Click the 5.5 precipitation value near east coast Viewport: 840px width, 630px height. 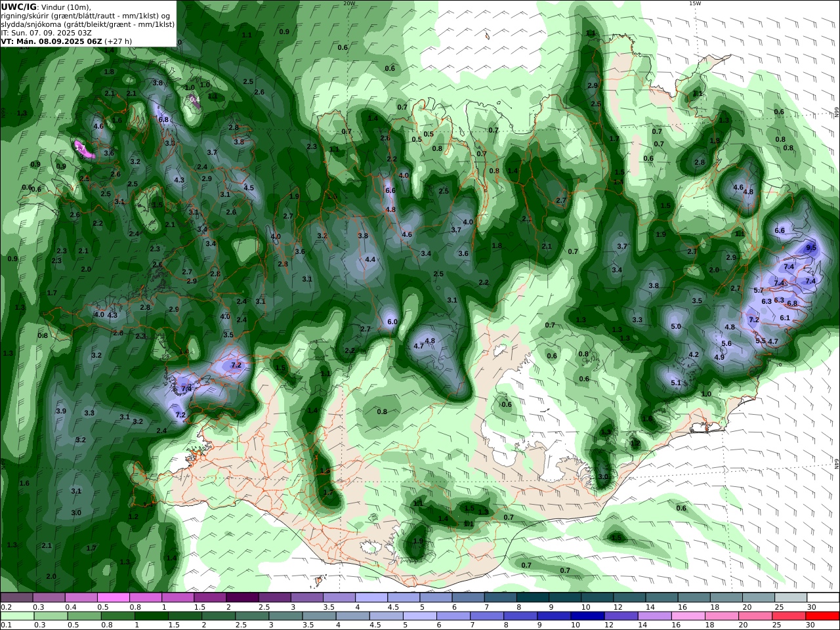coord(761,341)
